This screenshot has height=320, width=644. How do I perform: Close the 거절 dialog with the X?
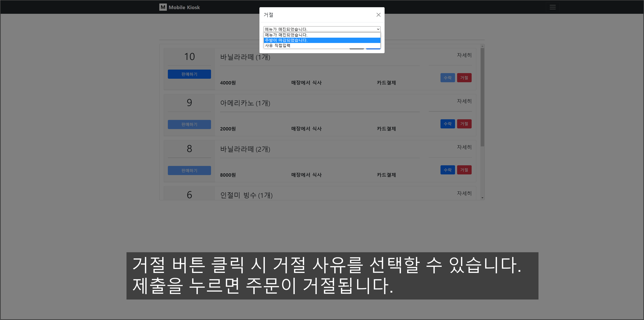[x=379, y=15]
